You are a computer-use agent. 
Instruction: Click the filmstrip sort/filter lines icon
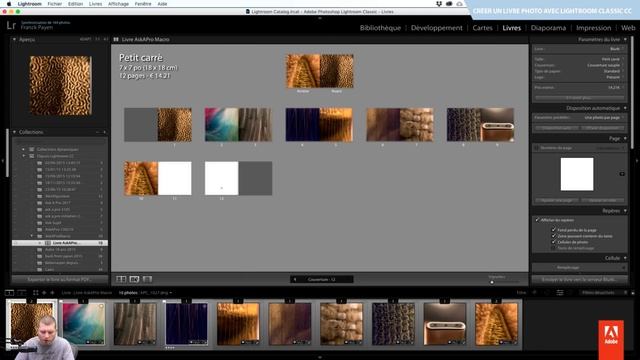[x=560, y=293]
